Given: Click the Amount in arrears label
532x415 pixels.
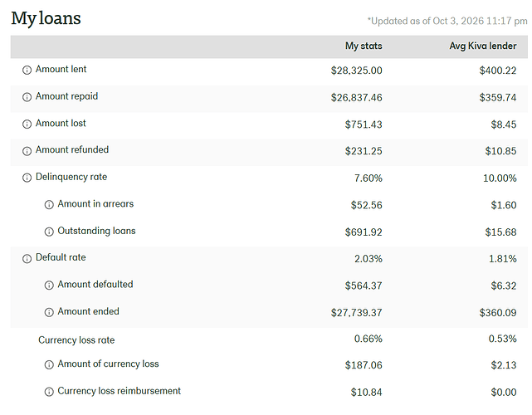Looking at the screenshot, I should (x=95, y=204).
